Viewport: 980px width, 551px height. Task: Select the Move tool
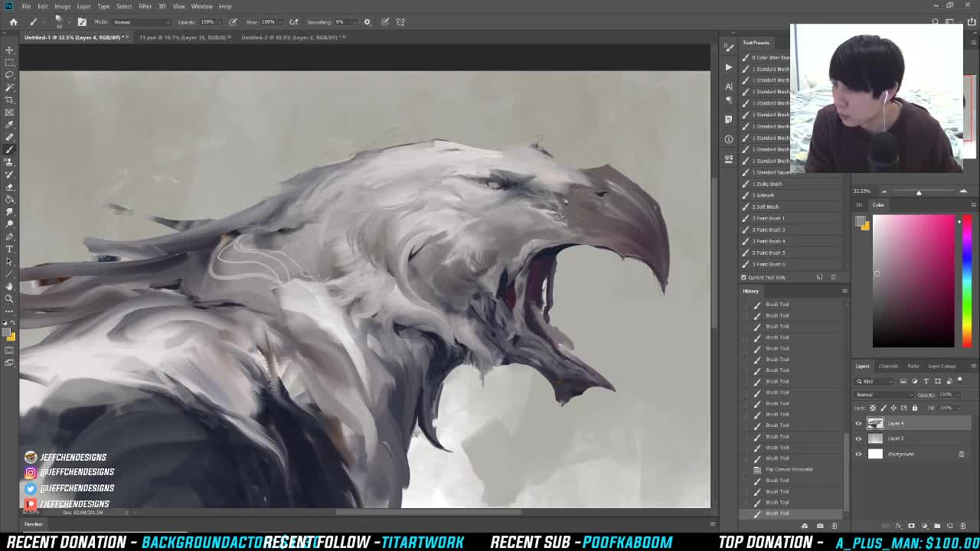click(10, 50)
